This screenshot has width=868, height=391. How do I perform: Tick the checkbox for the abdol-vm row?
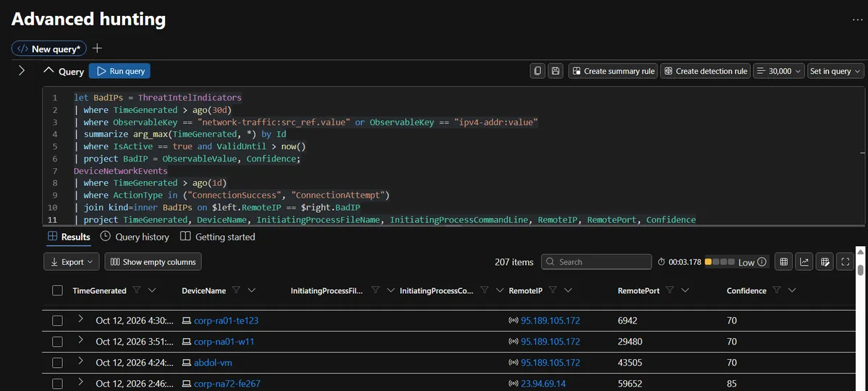click(x=58, y=362)
